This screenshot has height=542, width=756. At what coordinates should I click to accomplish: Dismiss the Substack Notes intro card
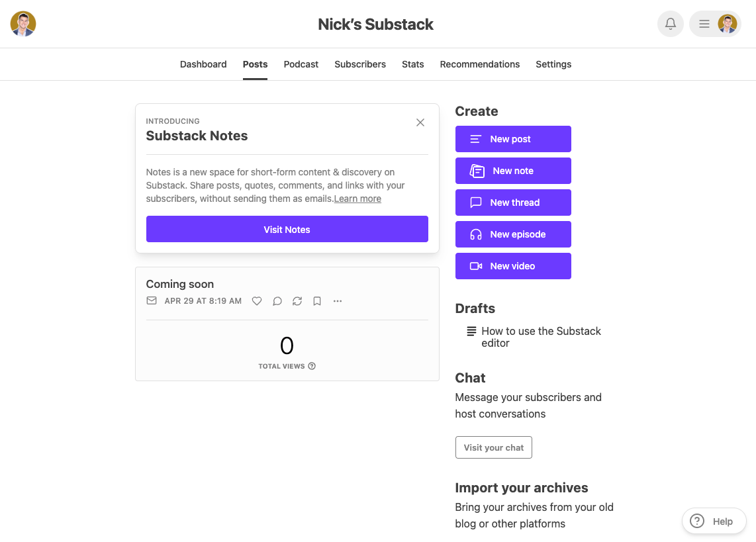click(x=420, y=122)
